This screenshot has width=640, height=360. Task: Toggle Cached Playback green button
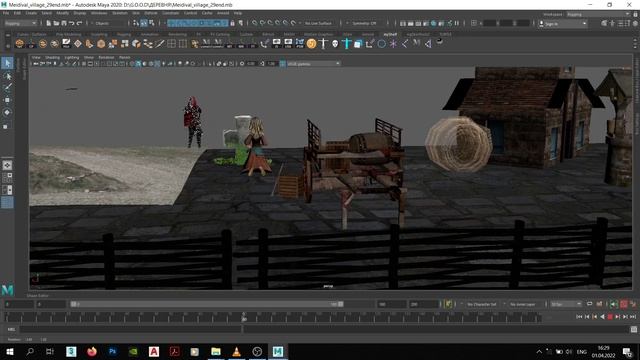click(614, 304)
